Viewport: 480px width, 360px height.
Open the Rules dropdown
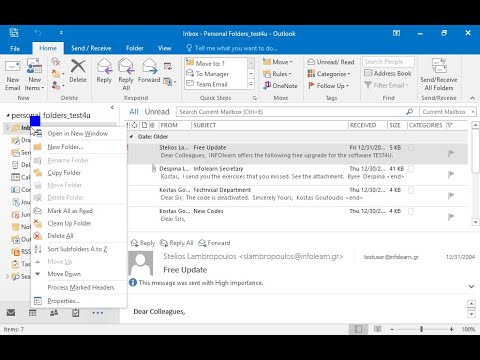(277, 74)
